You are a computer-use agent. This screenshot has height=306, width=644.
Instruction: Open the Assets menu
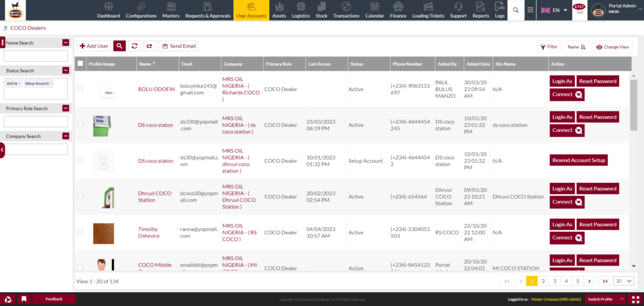[279, 10]
